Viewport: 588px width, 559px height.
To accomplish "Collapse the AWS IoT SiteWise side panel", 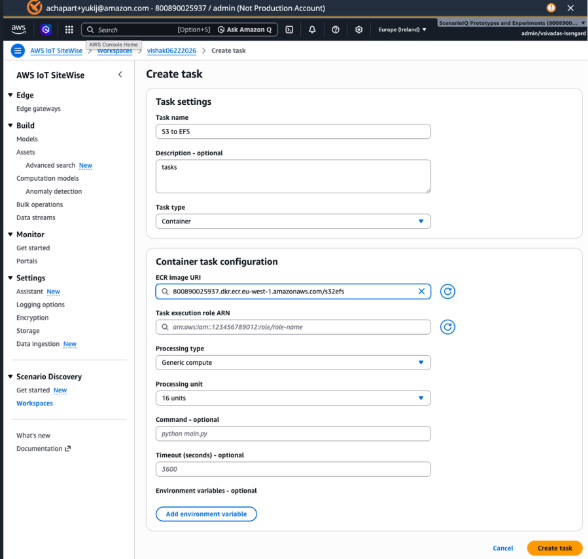I will click(x=120, y=75).
